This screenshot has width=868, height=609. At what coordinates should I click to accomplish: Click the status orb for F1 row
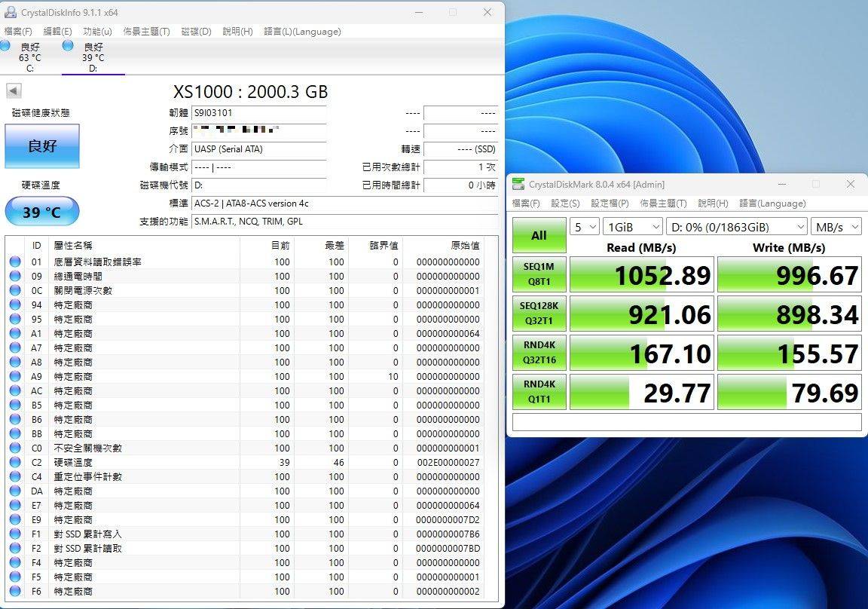15,534
